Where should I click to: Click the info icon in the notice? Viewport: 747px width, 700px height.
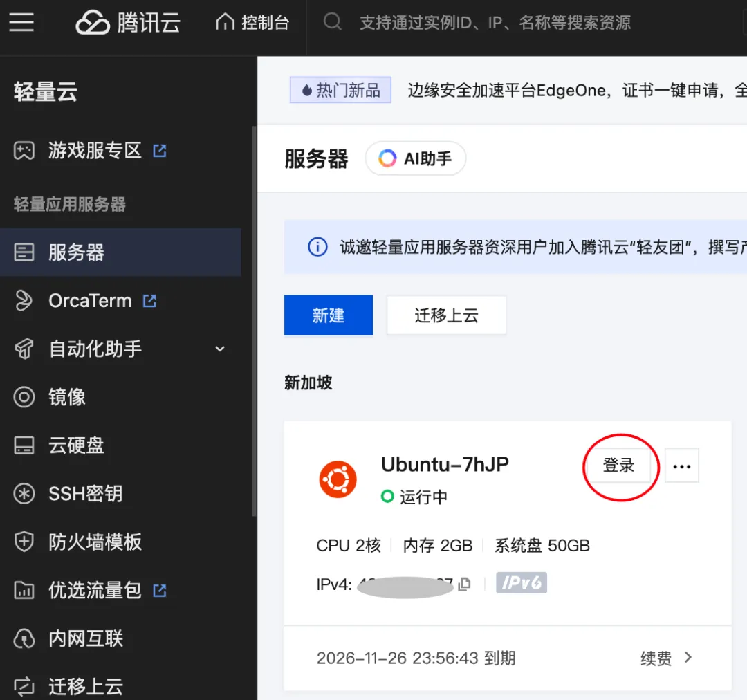[x=317, y=247]
